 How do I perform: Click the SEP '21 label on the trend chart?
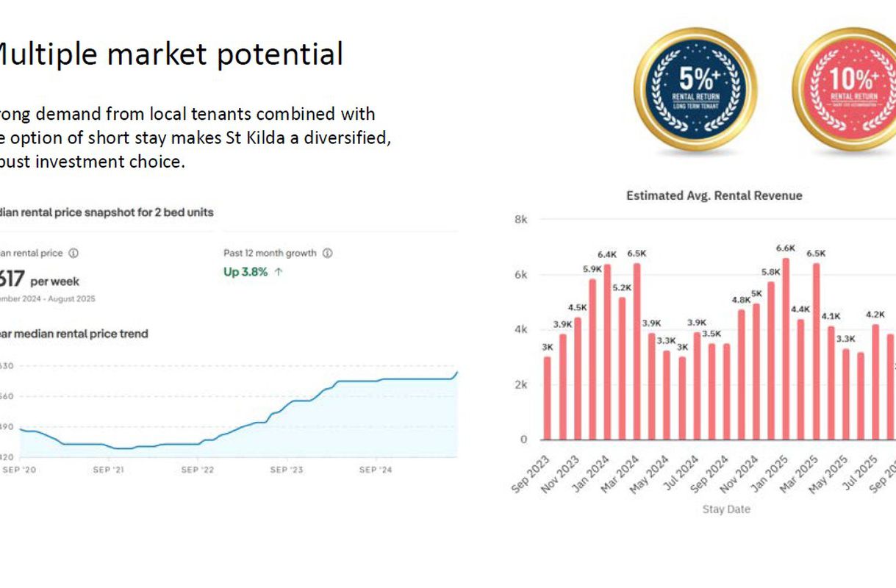click(108, 470)
